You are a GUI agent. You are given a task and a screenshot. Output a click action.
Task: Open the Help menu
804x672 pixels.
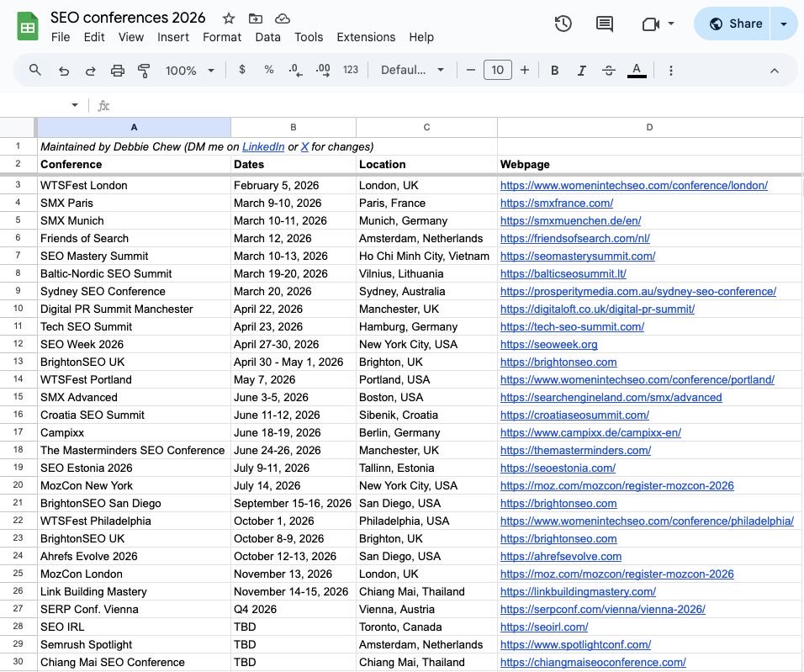pyautogui.click(x=421, y=37)
